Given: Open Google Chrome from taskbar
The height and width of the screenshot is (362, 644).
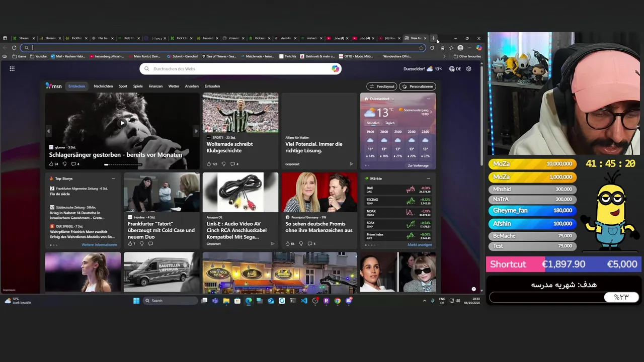Looking at the screenshot, I should 337,301.
